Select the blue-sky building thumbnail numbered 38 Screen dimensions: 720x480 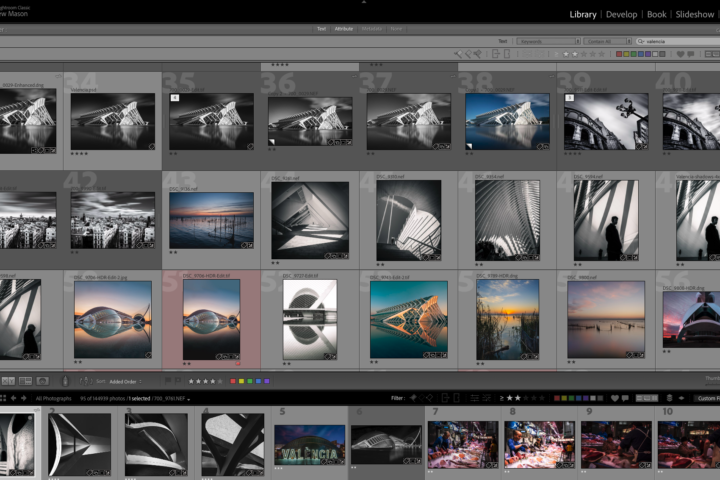[x=507, y=121]
